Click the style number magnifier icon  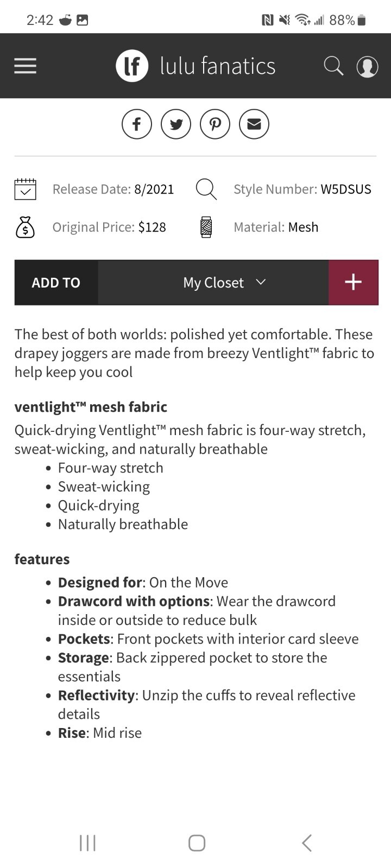tap(206, 189)
